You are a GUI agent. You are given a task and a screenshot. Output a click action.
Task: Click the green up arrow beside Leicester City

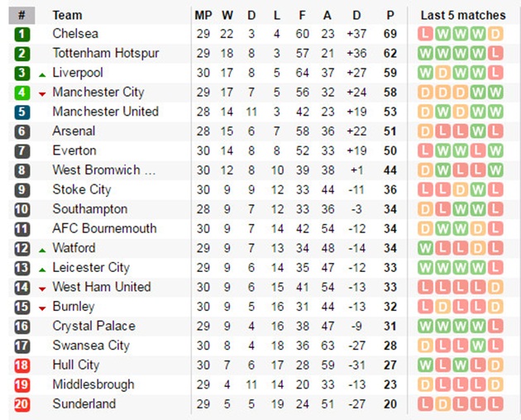click(42, 270)
